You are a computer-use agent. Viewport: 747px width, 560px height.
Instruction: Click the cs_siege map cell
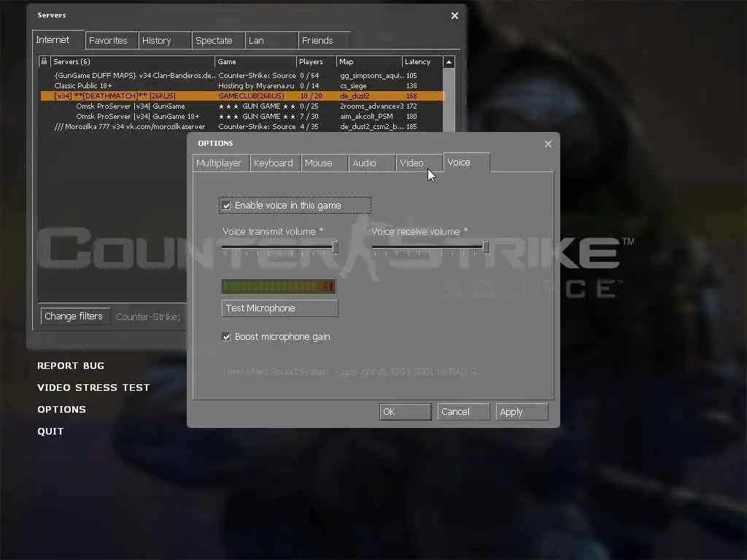pos(354,86)
